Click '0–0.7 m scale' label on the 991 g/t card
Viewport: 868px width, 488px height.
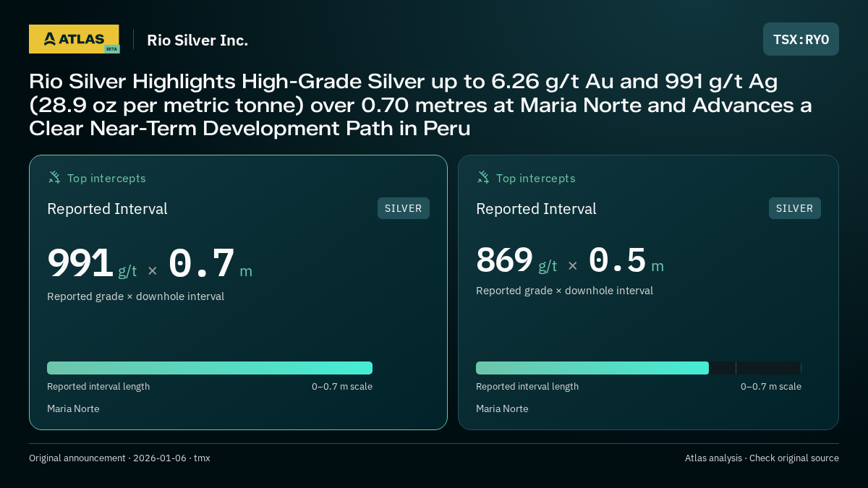tap(342, 387)
